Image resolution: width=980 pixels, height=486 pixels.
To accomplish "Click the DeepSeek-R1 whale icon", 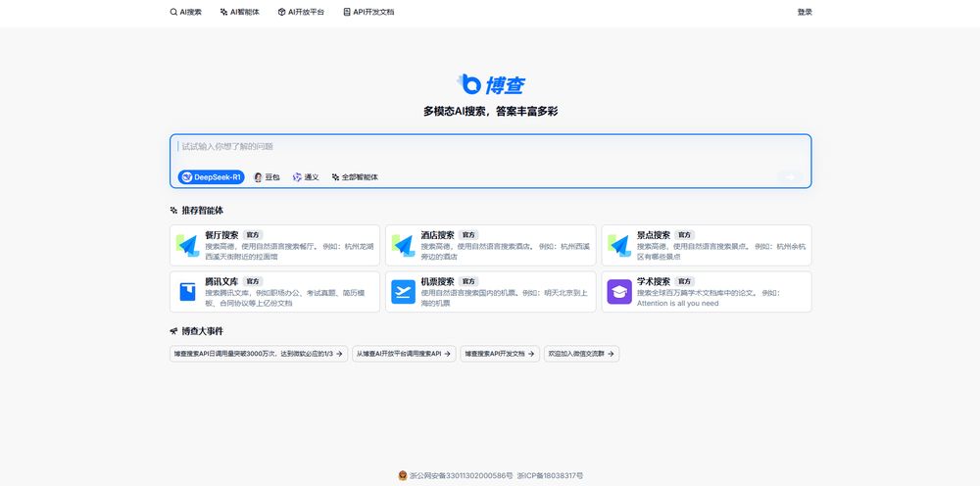I will 186,177.
